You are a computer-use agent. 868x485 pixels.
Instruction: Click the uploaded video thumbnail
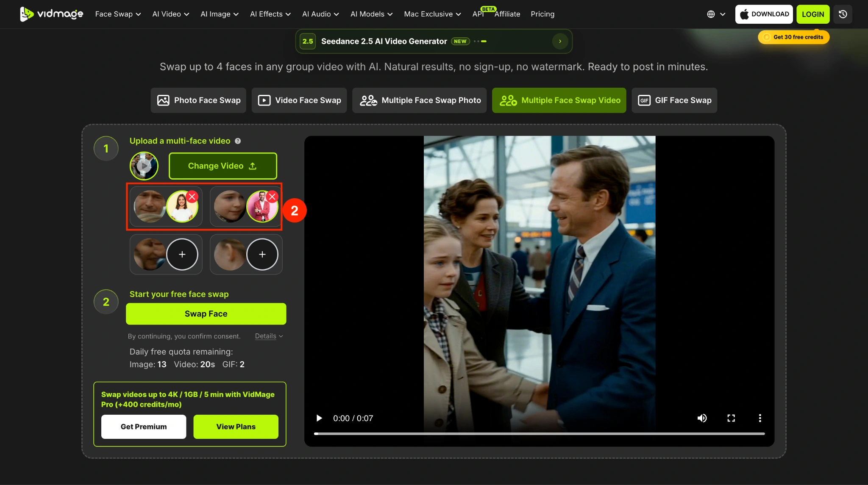(x=144, y=166)
